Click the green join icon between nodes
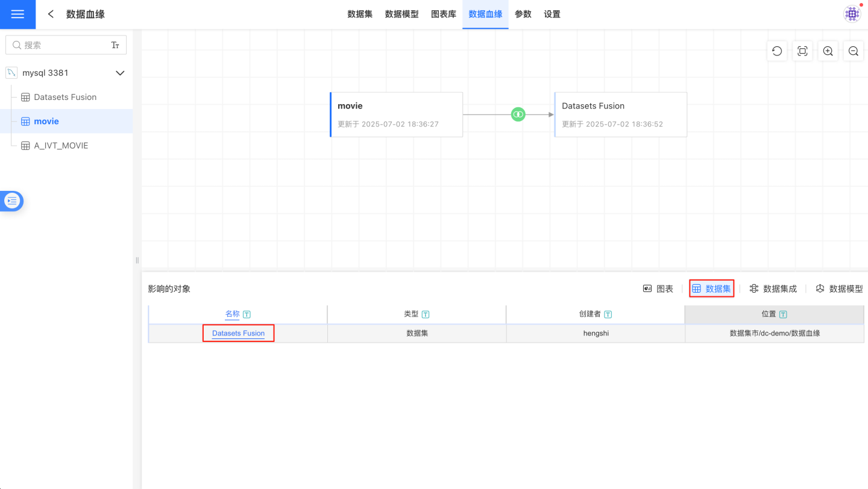Image resolution: width=868 pixels, height=489 pixels. (518, 114)
